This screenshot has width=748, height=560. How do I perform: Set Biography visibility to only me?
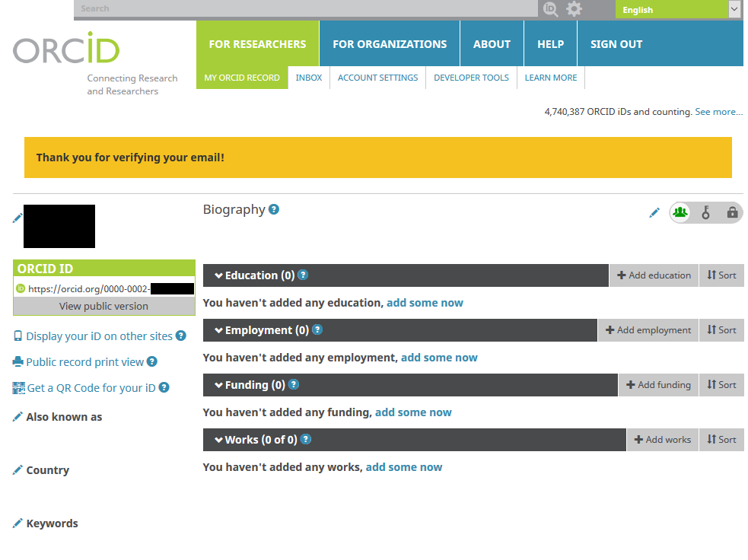click(732, 213)
